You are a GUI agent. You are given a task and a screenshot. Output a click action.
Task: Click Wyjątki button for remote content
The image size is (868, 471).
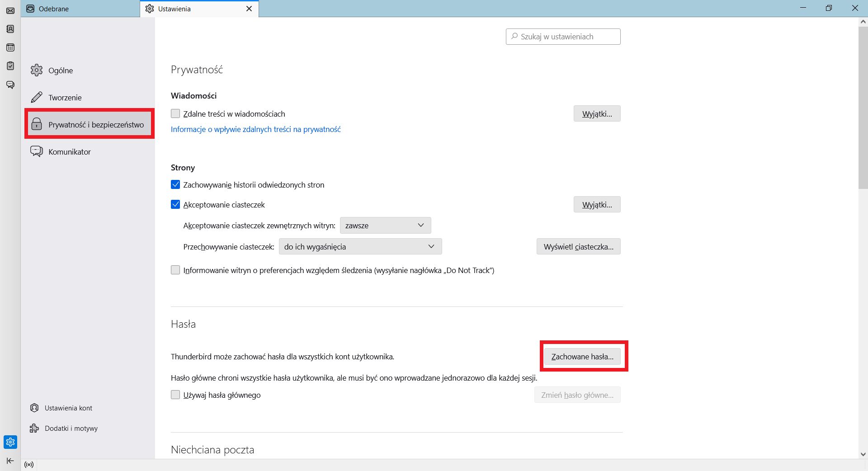(597, 113)
